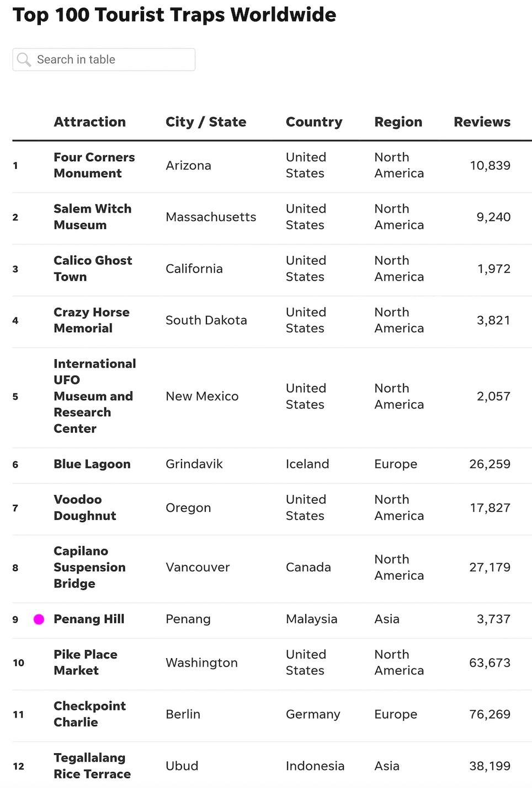
Task: Select the Crazy Horse Memorial entry
Action: (x=92, y=320)
